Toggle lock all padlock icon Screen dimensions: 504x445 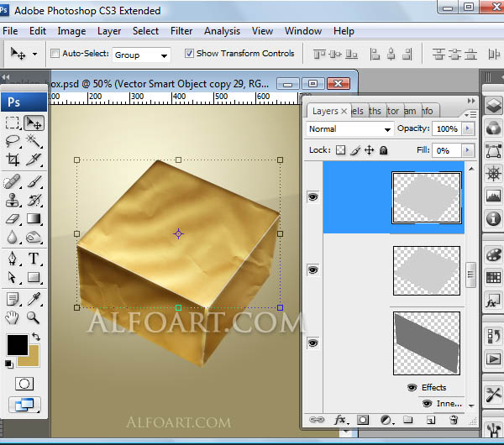click(x=383, y=150)
